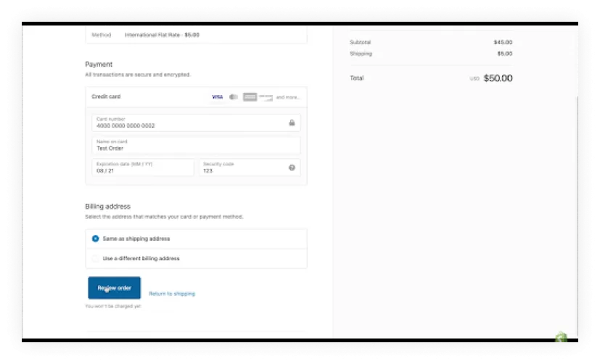
Task: Click the American Express card logo
Action: click(250, 96)
